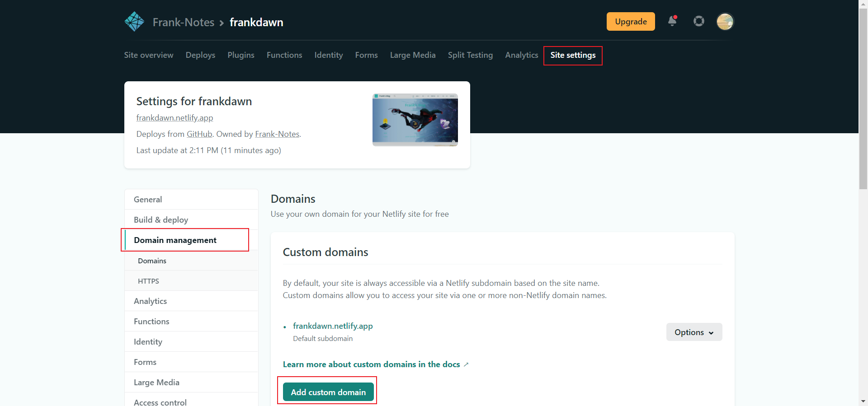The height and width of the screenshot is (406, 868).
Task: Open the user avatar menu
Action: (725, 21)
